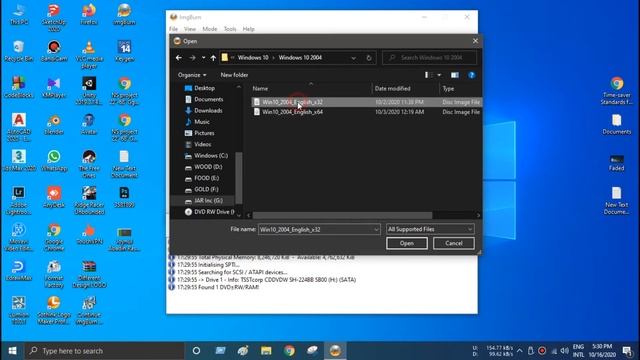Open the Organize menu

click(192, 75)
